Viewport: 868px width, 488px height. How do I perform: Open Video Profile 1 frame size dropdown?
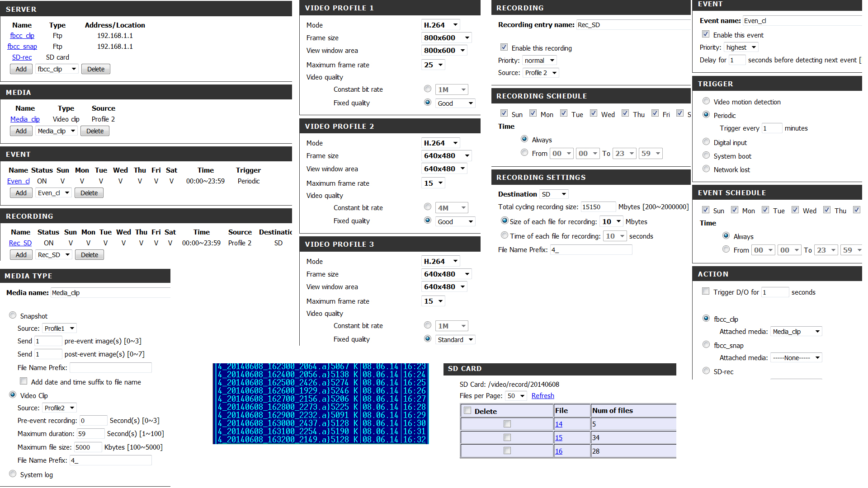coord(447,38)
